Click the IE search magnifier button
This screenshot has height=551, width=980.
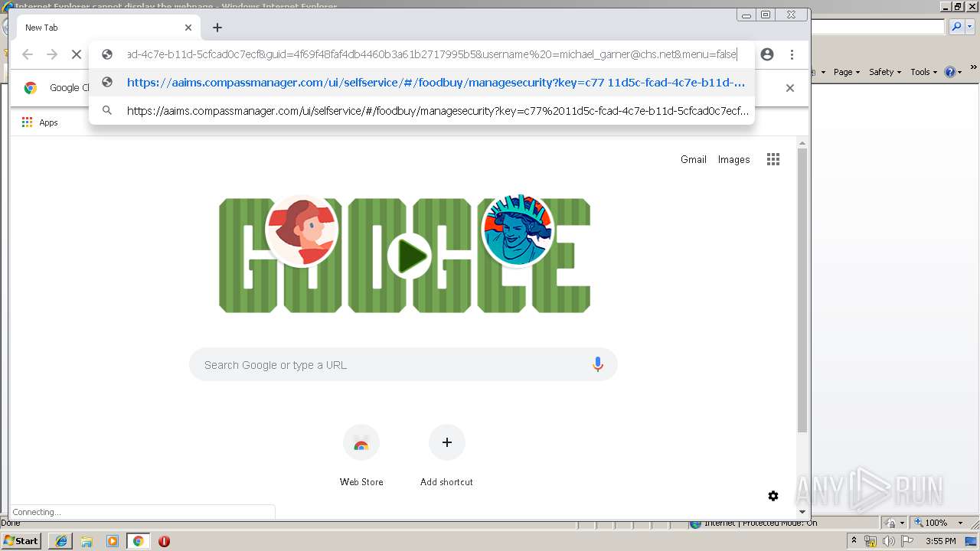955,27
